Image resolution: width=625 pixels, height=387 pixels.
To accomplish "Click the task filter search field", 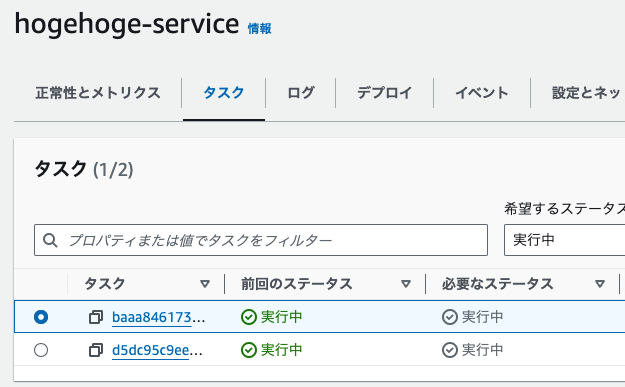I will 261,240.
